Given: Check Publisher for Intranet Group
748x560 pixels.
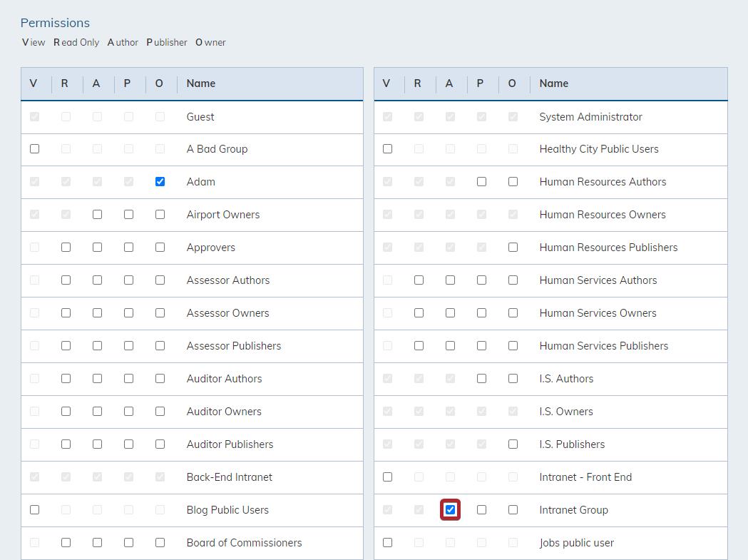Looking at the screenshot, I should coord(482,510).
